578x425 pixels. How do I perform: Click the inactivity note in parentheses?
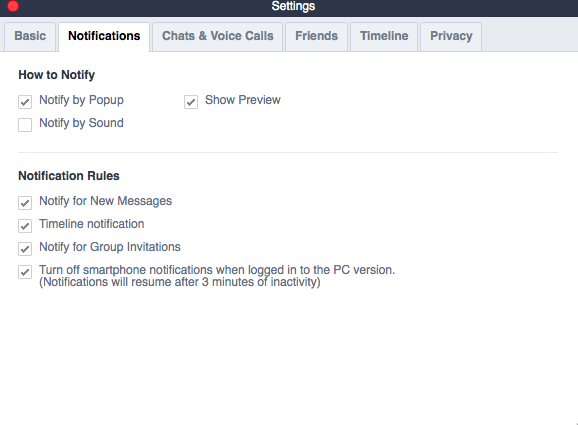point(180,282)
